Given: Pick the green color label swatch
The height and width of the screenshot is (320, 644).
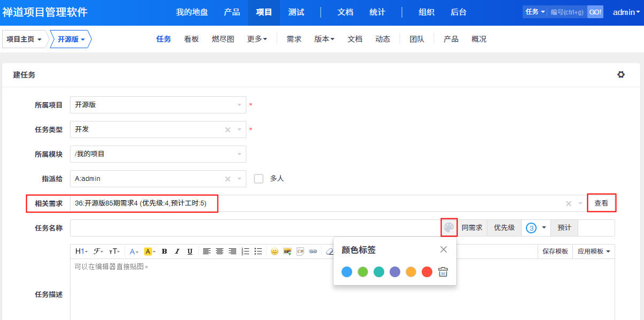Looking at the screenshot, I should pos(363,272).
